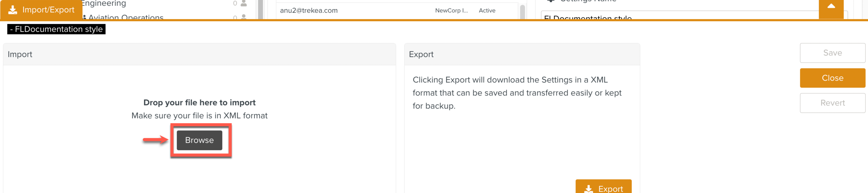Click the person icon beside Aviation Operations
The height and width of the screenshot is (193, 868).
[x=244, y=17]
